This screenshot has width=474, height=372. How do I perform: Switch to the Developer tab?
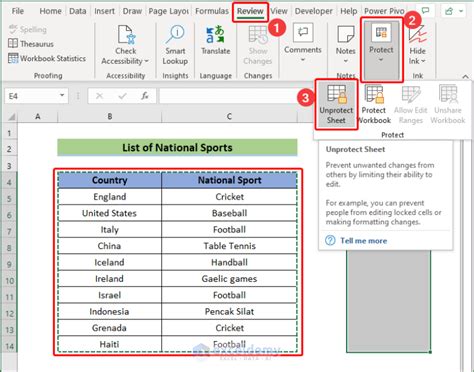313,11
